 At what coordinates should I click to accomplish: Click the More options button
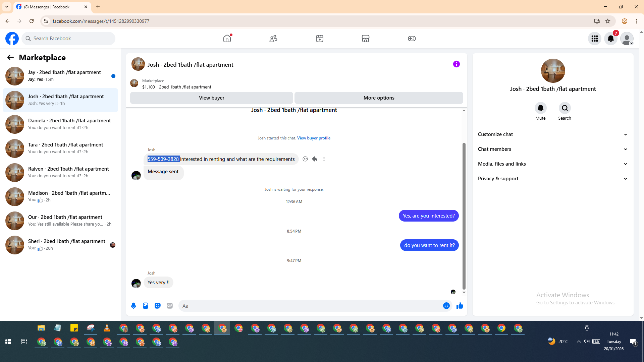tap(379, 98)
